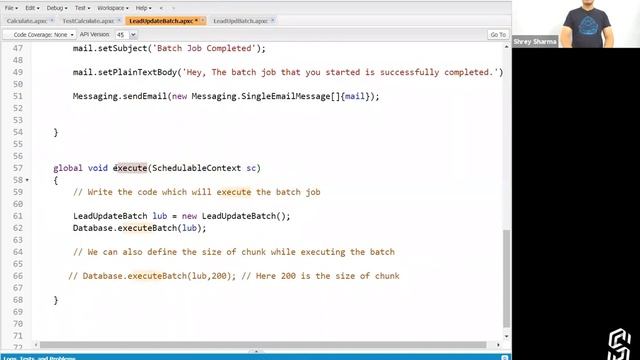Screen dimensions: 640x360
Task: Open the Edit menu
Action: [32, 8]
